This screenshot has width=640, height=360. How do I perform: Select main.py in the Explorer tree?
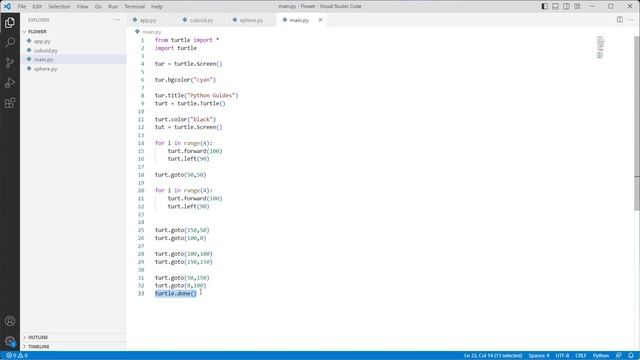tap(73, 60)
